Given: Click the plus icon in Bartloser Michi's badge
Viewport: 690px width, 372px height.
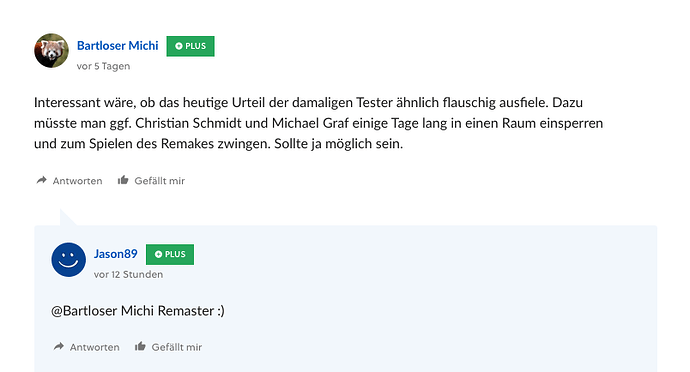Looking at the screenshot, I should (179, 46).
